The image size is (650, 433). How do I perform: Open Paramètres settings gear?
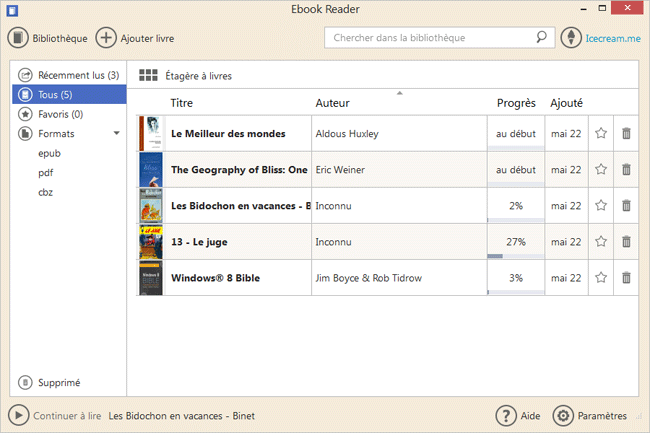point(563,416)
